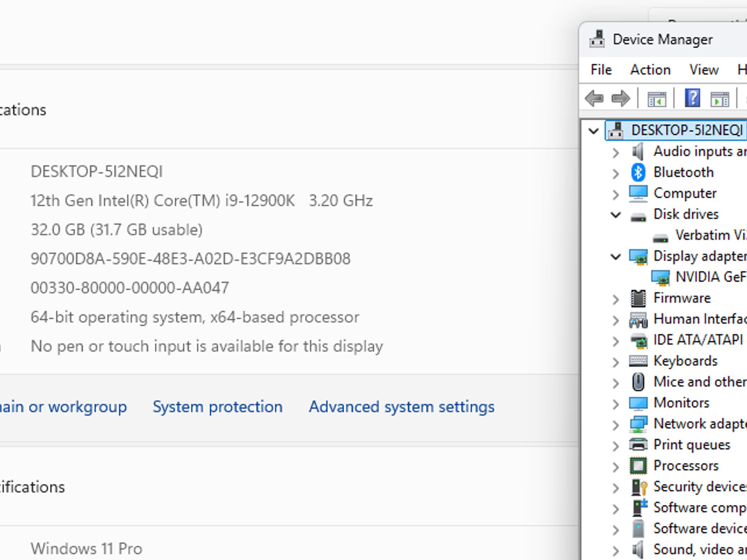747x560 pixels.
Task: Expand the Processors category
Action: (616, 467)
